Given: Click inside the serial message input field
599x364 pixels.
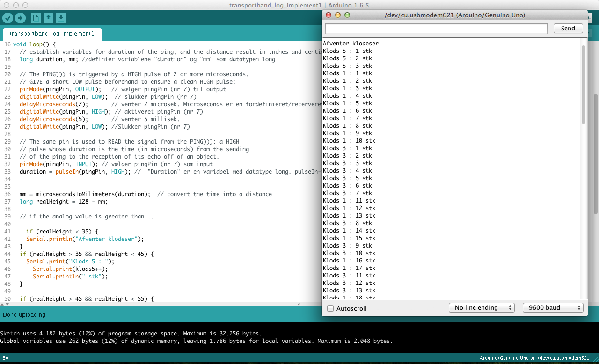Looking at the screenshot, I should 435,29.
